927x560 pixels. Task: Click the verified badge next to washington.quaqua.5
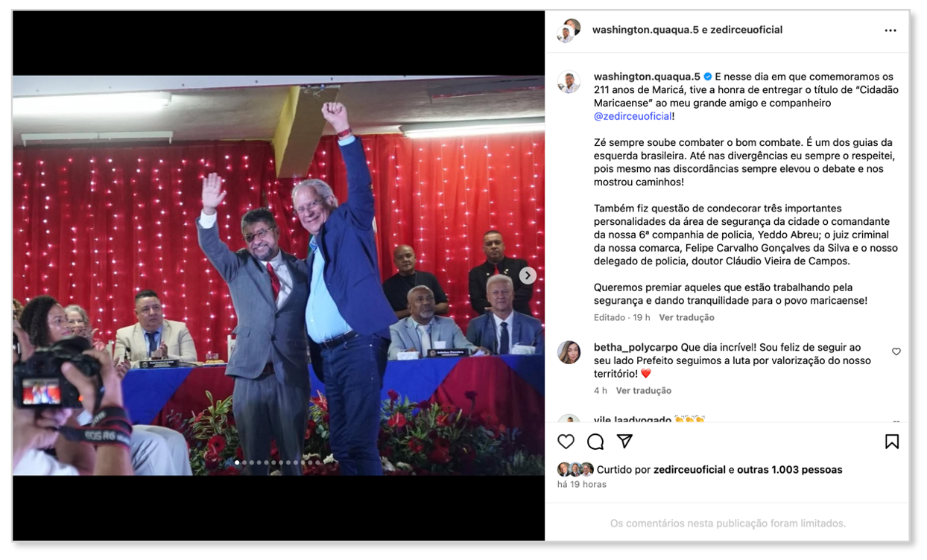coord(708,77)
